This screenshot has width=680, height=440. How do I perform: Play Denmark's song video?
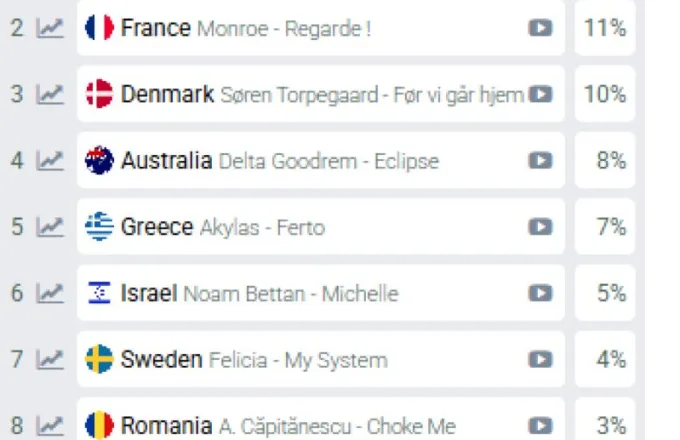[540, 94]
